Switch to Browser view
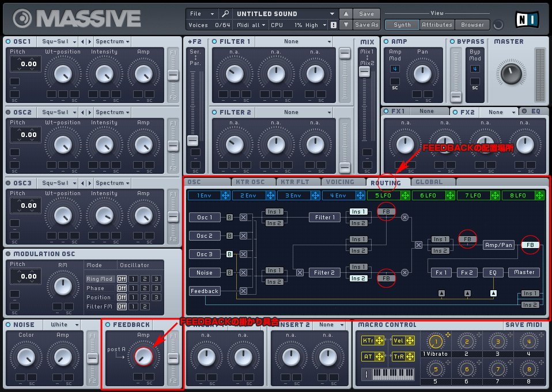This screenshot has width=552, height=392. 472,25
